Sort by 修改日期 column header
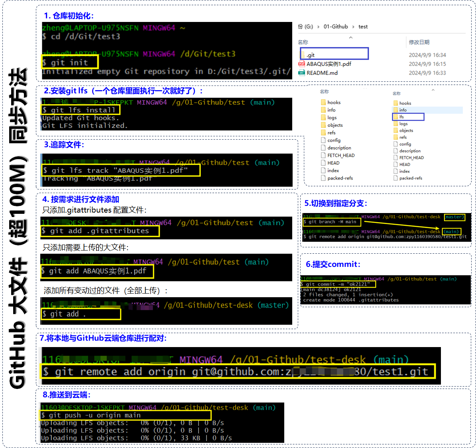 (419, 42)
